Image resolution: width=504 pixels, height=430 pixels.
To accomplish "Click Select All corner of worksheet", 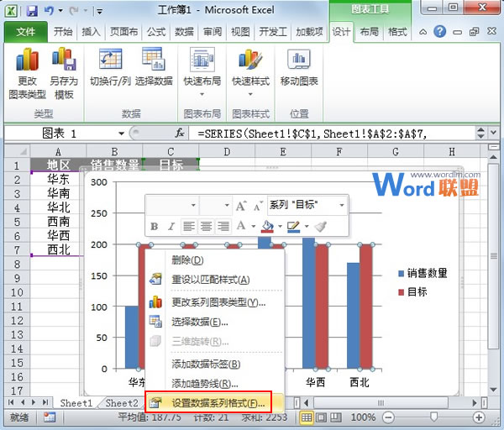I will (18, 151).
